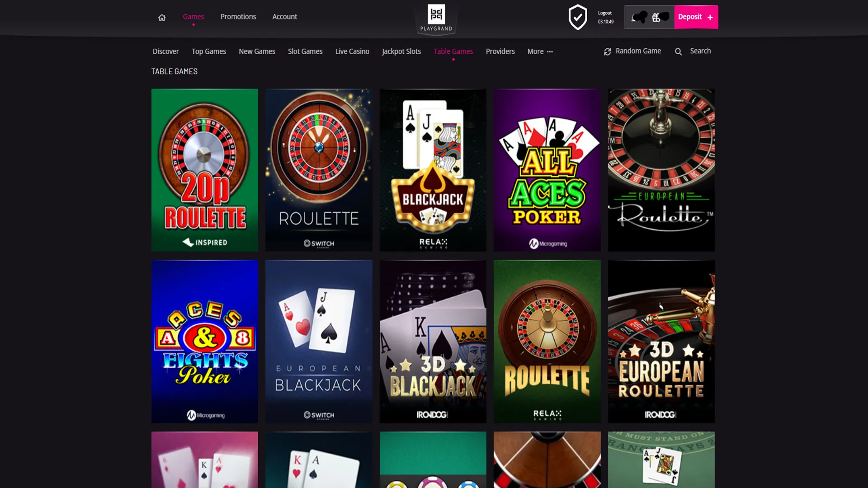Click the home icon in the top navigation

tap(161, 17)
